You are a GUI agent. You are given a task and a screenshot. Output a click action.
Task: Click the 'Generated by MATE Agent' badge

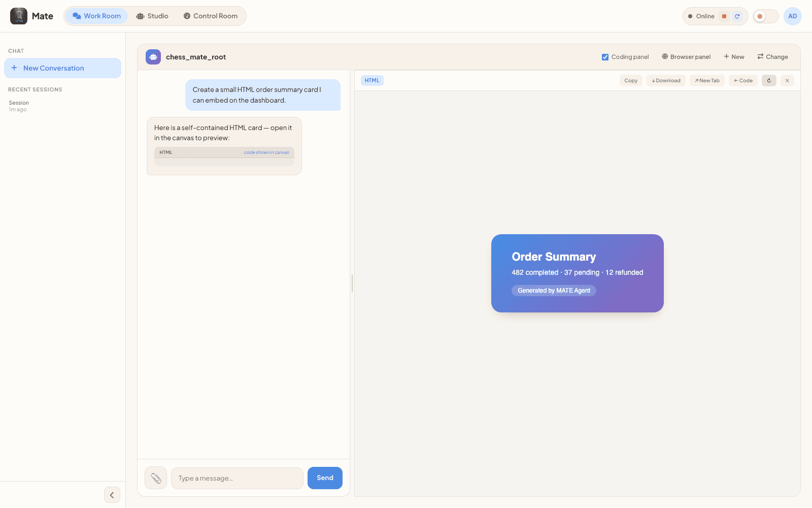(554, 291)
